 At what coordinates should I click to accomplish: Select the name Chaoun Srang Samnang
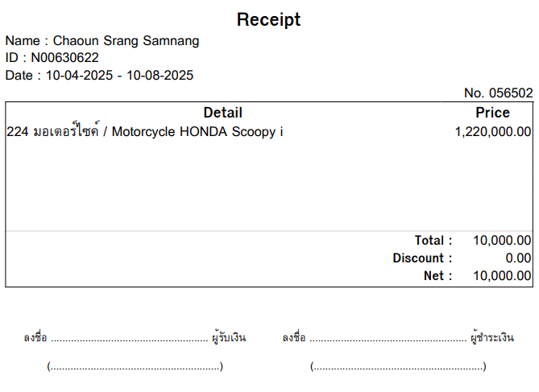[x=126, y=40]
